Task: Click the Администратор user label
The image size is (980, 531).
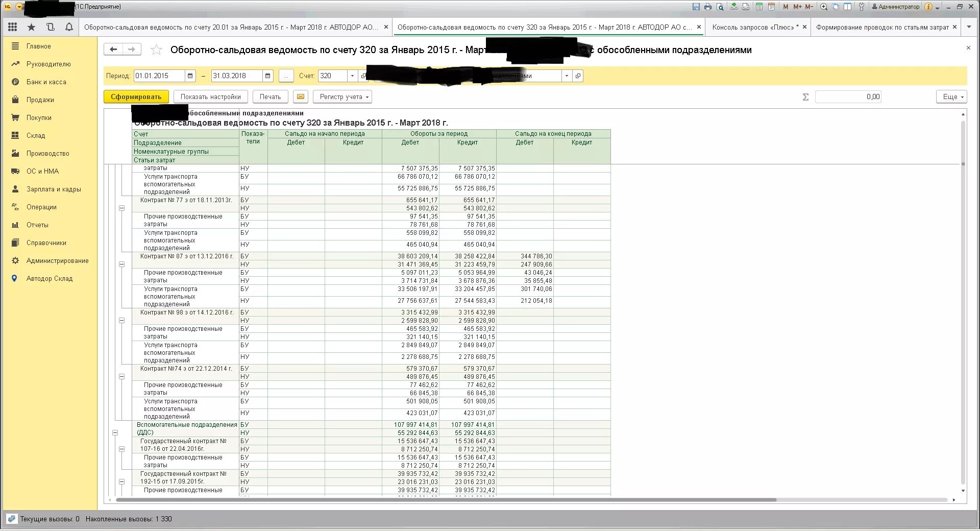Action: click(895, 7)
